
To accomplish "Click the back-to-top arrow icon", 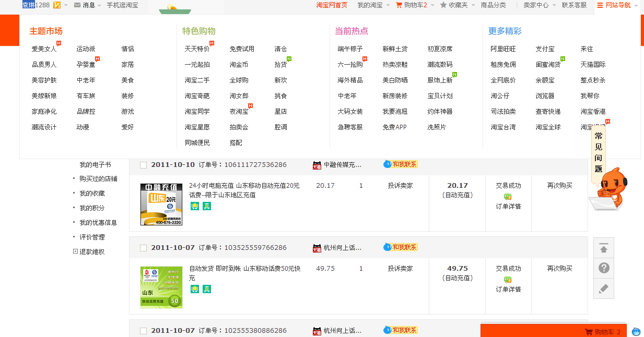I will point(604,248).
